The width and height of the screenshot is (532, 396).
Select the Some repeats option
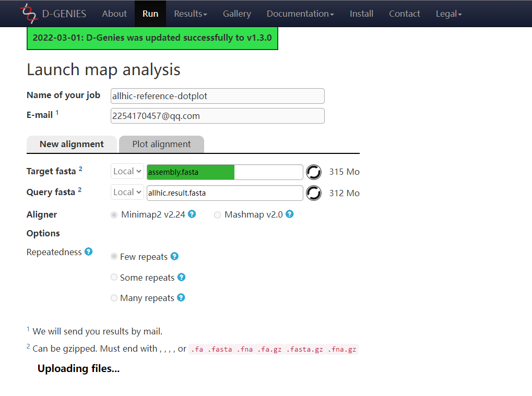[x=114, y=278]
